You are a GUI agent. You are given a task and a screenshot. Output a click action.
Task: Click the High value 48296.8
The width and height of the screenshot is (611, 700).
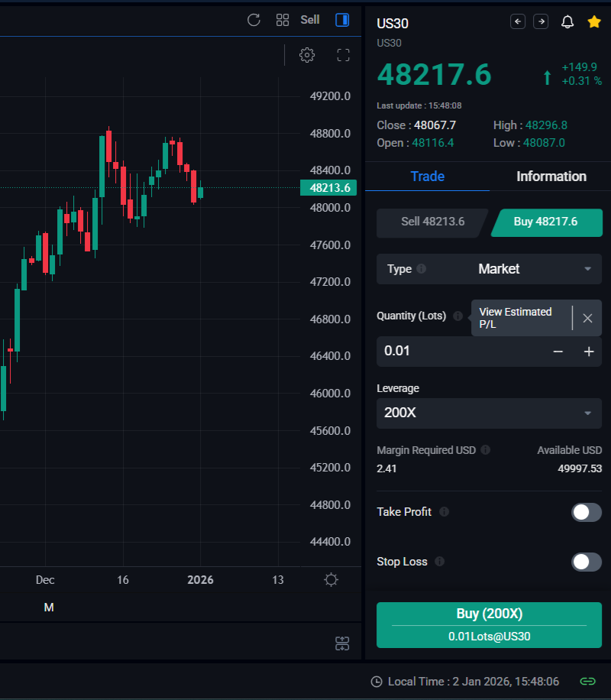pyautogui.click(x=546, y=125)
